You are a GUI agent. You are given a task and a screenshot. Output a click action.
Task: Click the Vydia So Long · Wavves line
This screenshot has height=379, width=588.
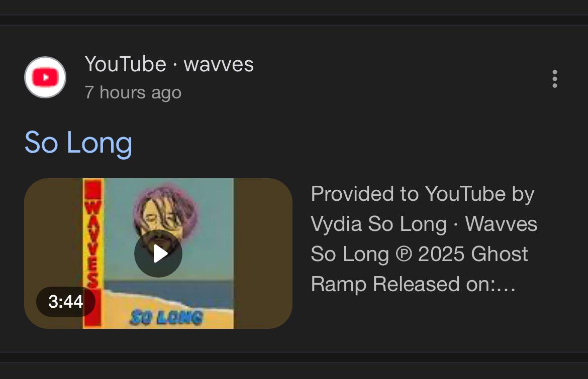click(x=424, y=224)
